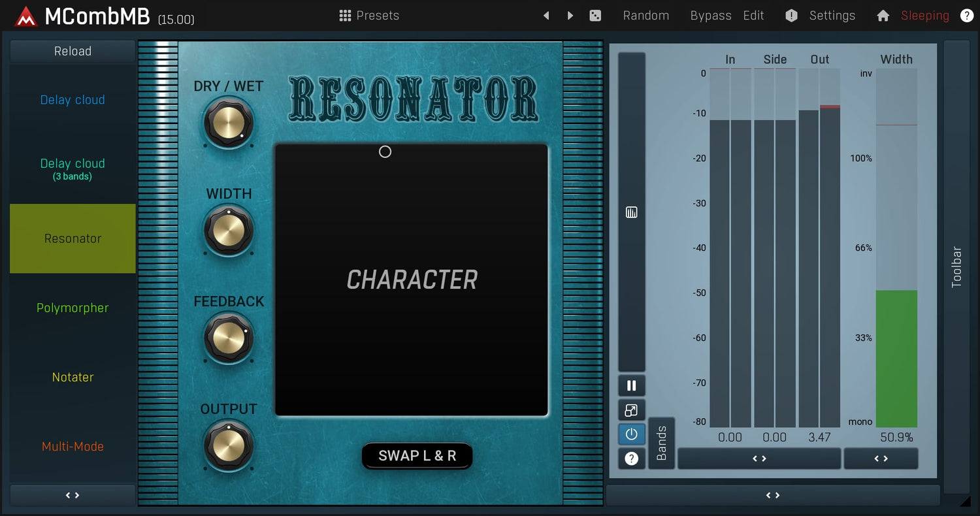Select the Polymorpher device
The image size is (980, 516).
coord(73,308)
